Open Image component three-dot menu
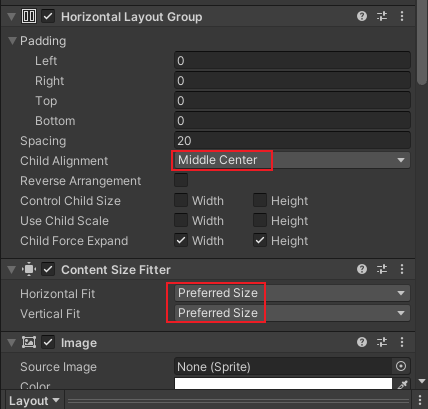The height and width of the screenshot is (409, 428). [402, 342]
